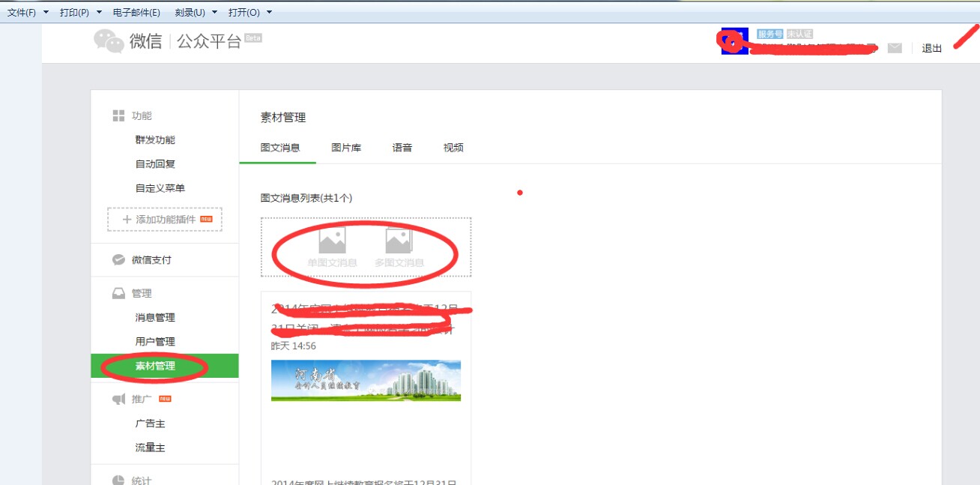The height and width of the screenshot is (485, 980).
Task: Open the 打开(O) dropdown arrow
Action: click(270, 12)
